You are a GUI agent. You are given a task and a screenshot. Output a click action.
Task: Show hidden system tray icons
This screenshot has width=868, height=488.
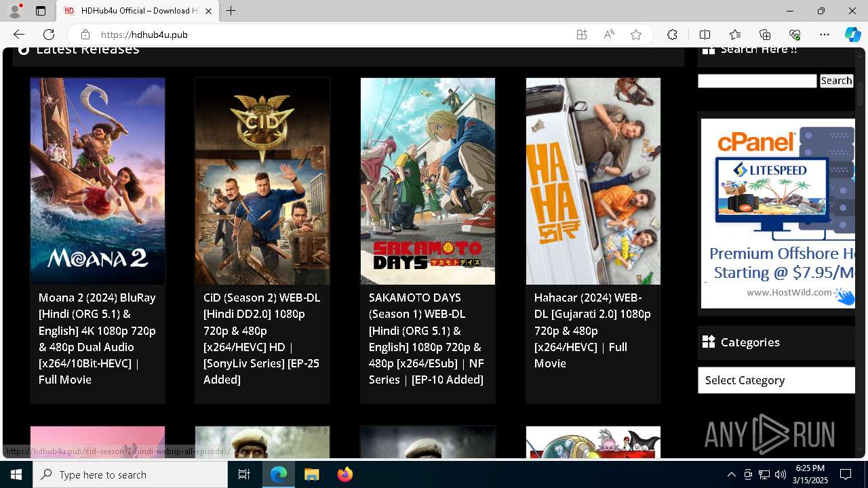click(731, 474)
